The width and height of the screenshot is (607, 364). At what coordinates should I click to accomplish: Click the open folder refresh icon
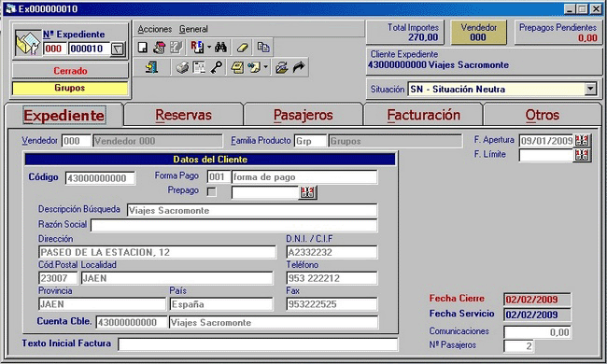pos(281,68)
